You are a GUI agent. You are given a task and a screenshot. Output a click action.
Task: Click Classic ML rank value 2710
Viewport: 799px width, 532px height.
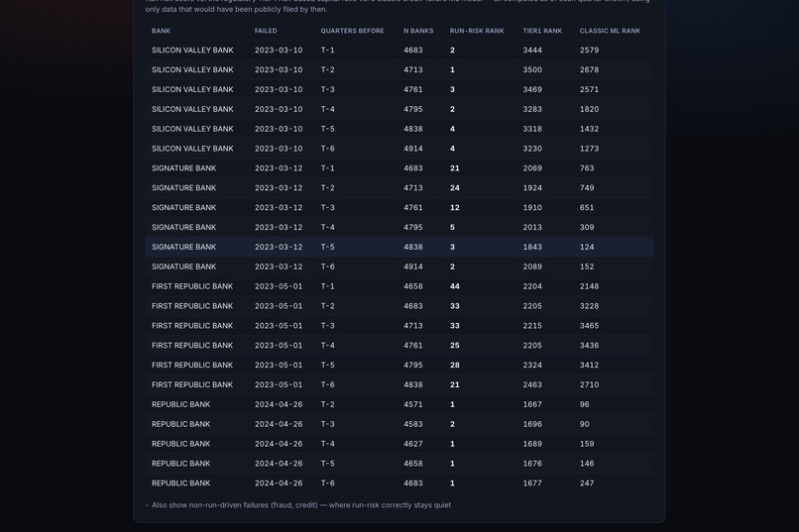589,384
